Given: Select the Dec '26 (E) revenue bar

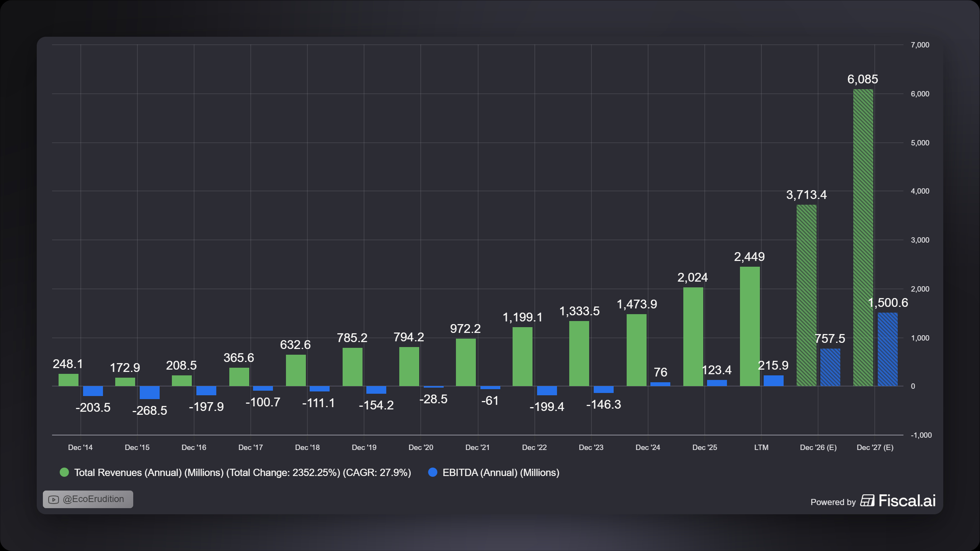Looking at the screenshot, I should click(x=807, y=295).
